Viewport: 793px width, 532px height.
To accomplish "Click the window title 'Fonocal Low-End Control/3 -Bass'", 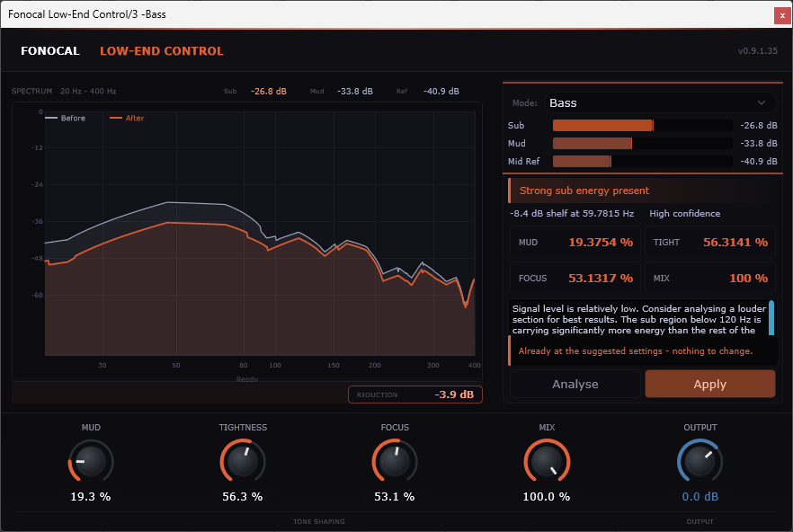I will [x=87, y=14].
